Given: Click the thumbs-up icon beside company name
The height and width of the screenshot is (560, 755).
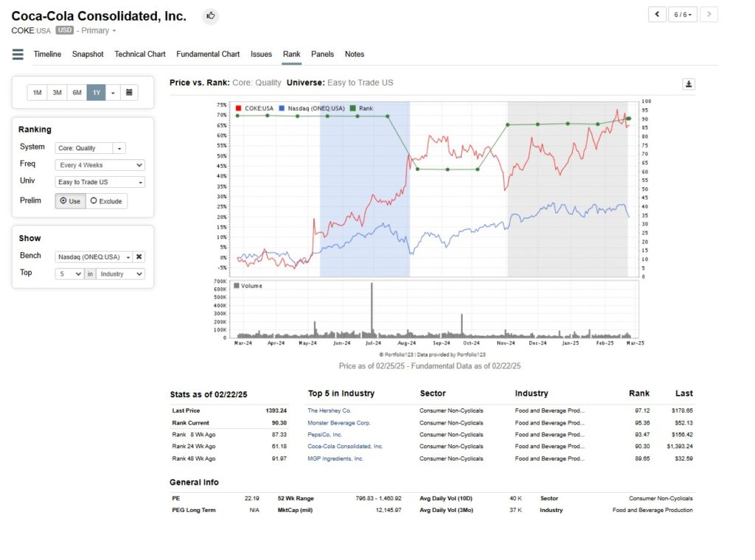Looking at the screenshot, I should [211, 16].
